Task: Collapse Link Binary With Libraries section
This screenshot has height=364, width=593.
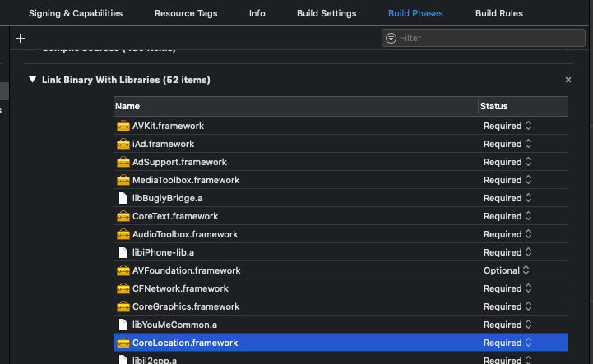Action: [32, 80]
